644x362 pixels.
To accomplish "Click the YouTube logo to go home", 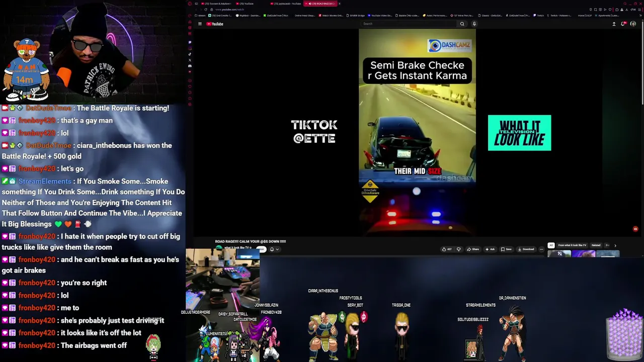I will point(215,24).
